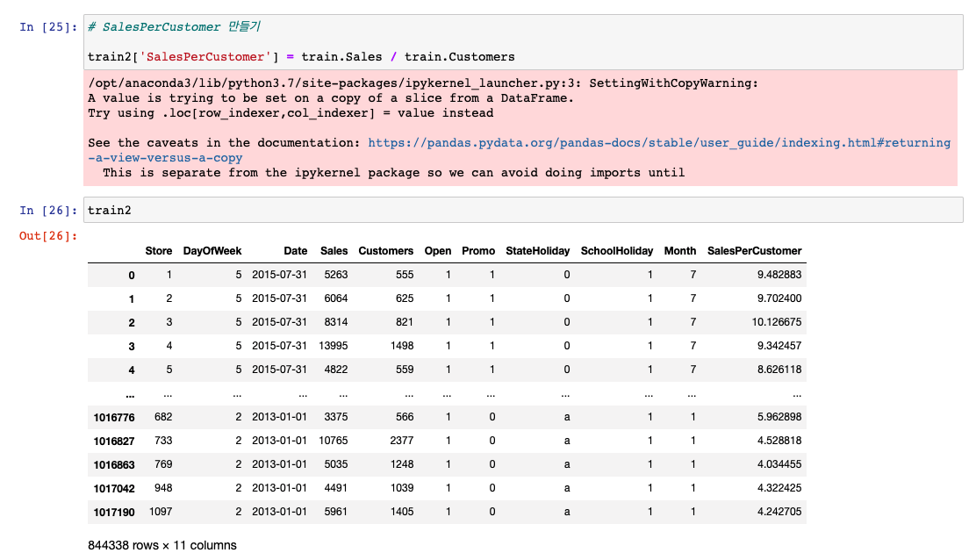
Task: Click the Customers value 625
Action: pyautogui.click(x=405, y=298)
